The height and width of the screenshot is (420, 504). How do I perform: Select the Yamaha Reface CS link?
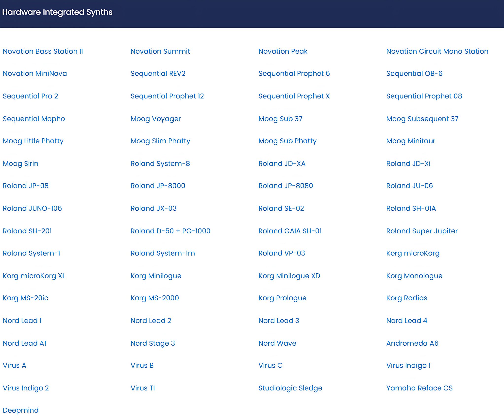[x=419, y=388]
